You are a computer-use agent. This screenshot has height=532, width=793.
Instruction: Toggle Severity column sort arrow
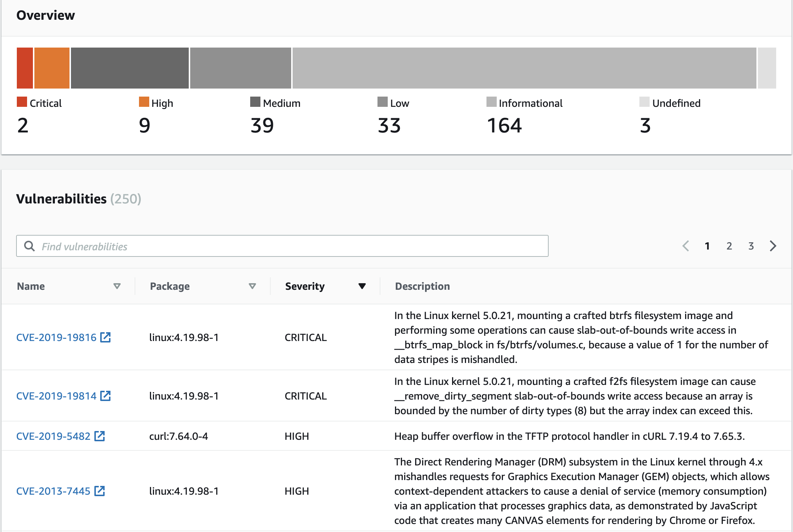click(362, 286)
